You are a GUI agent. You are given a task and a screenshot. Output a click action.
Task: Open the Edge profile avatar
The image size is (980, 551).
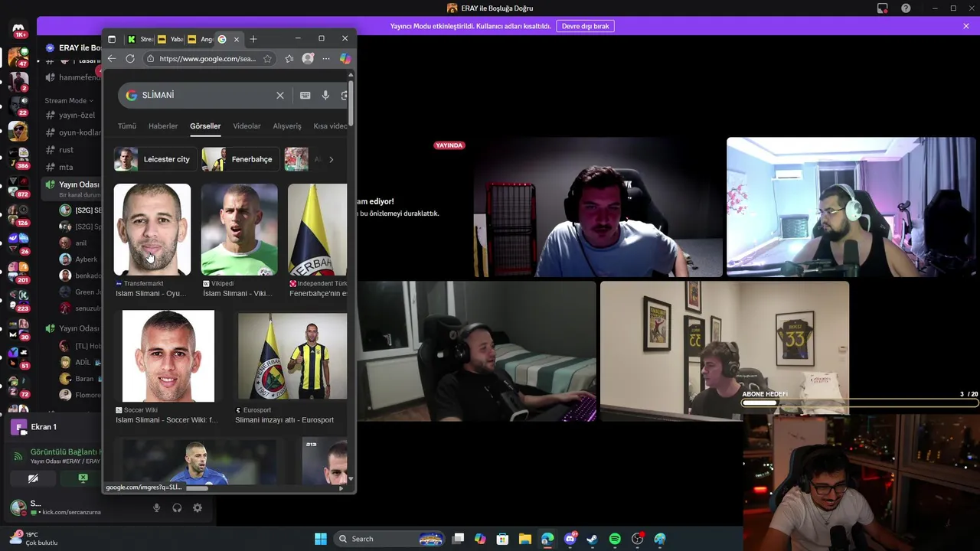pos(308,58)
